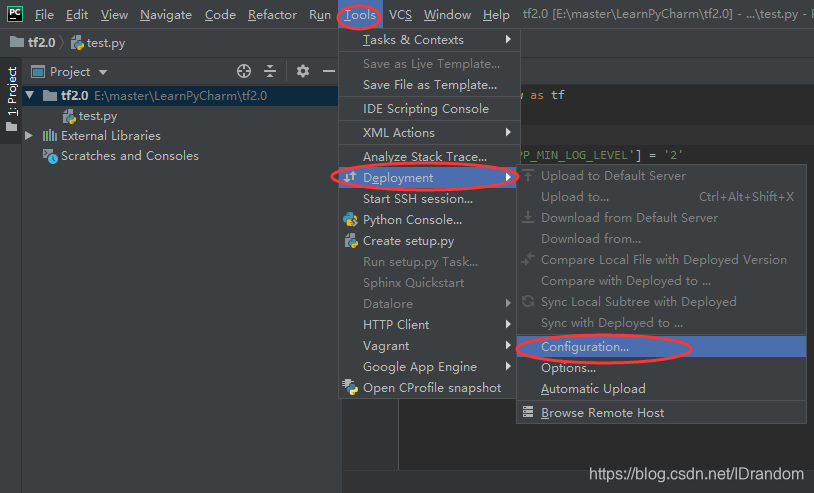The image size is (814, 493).
Task: Open Deployment Options
Action: tap(661, 367)
